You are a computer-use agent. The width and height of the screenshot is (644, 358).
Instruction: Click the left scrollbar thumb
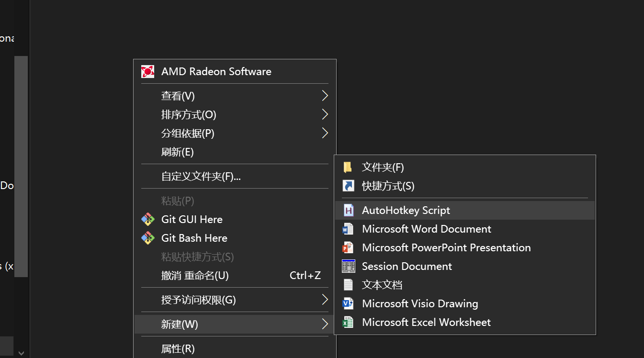[x=21, y=168]
